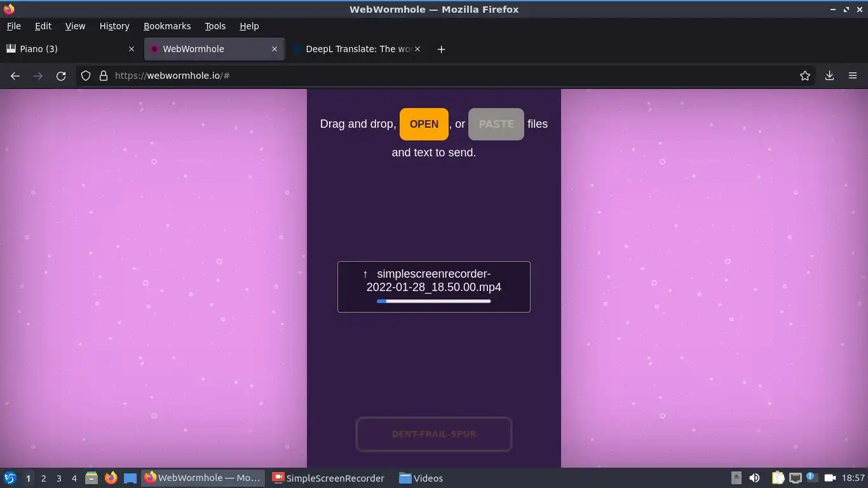Click the 18:57 taskbar clock
This screenshot has width=868, height=488.
coord(853,478)
